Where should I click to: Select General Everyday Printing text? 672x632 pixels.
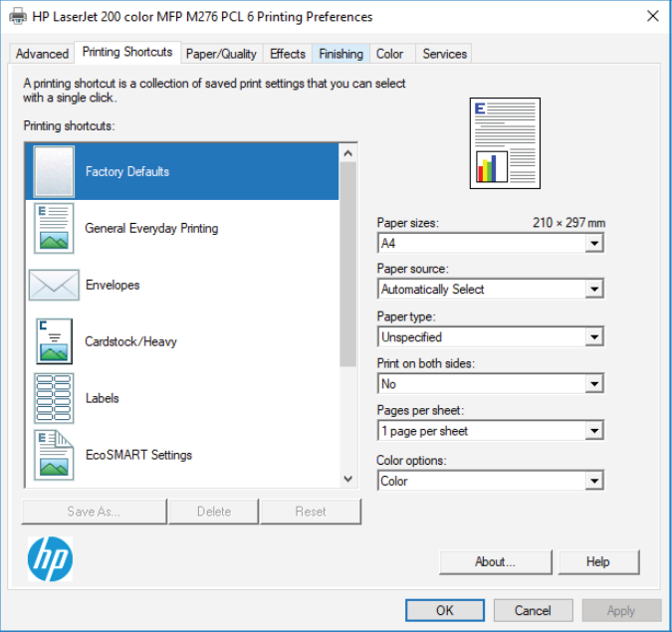click(x=151, y=228)
